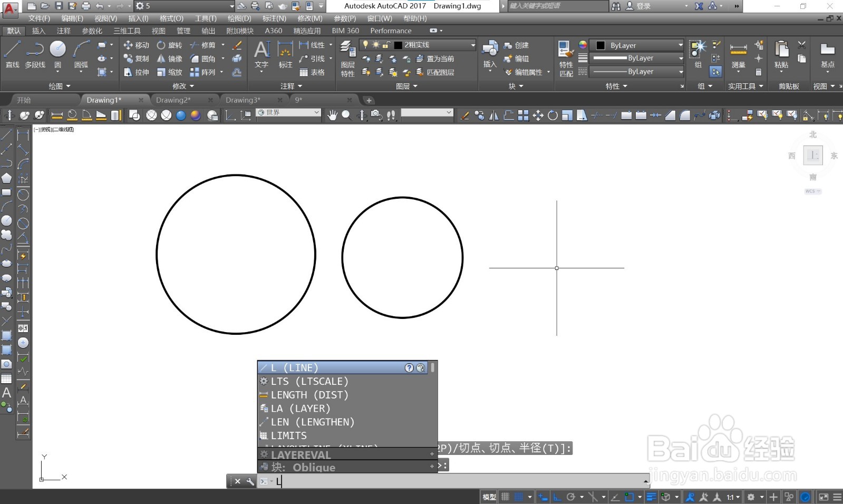Expand the 修改 (Modify) panel
This screenshot has width=843, height=504.
click(183, 86)
